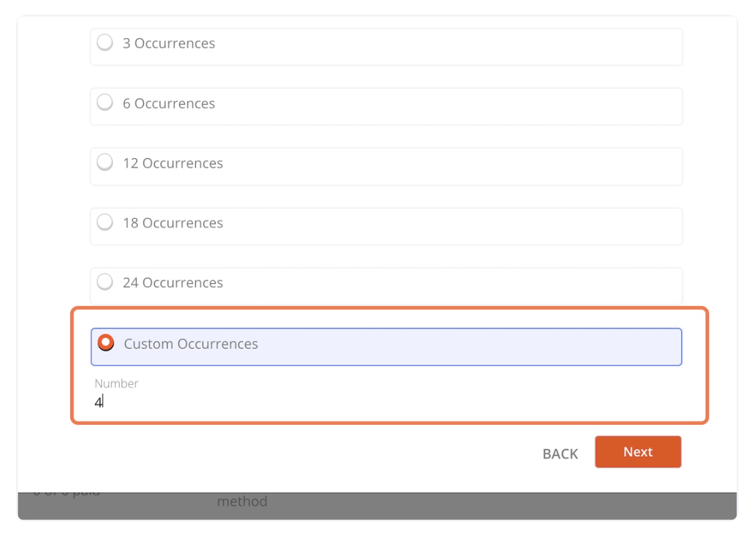
Task: Focus the Number input field
Action: point(387,402)
